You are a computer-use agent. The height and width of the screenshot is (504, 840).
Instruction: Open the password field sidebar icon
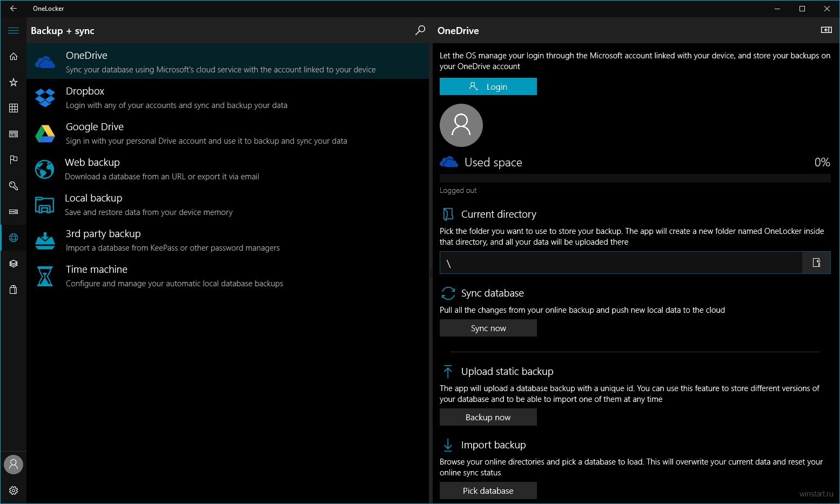coord(14,212)
